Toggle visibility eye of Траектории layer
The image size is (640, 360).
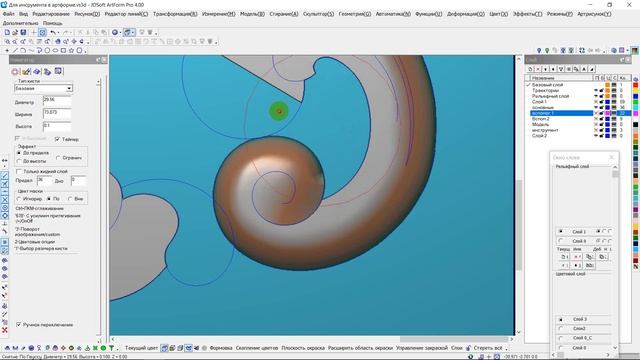coord(596,91)
